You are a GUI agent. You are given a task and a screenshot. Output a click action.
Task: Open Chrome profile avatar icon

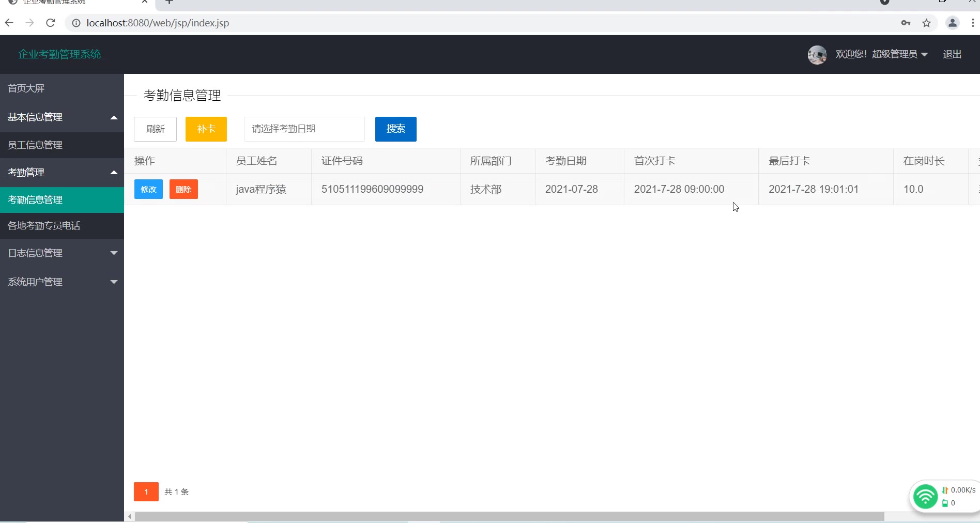pos(952,23)
